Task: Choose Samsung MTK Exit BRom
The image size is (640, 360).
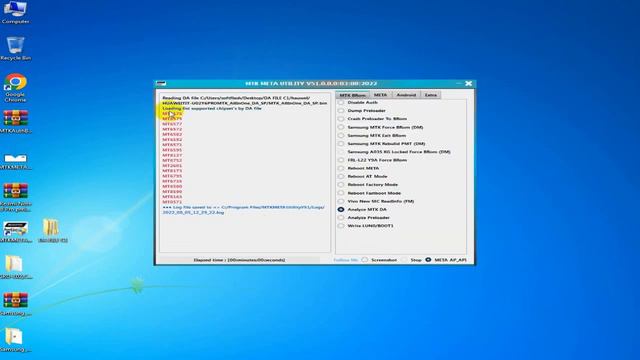Action: [x=341, y=135]
